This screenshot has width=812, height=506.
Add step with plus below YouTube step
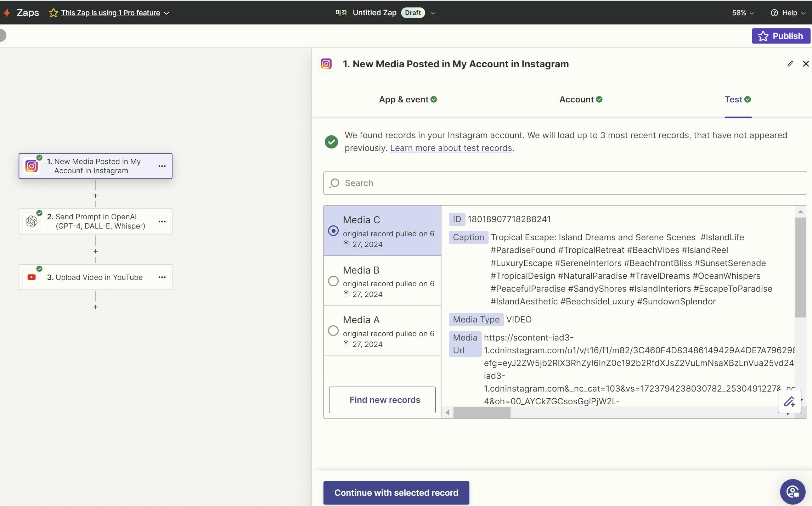pos(95,307)
